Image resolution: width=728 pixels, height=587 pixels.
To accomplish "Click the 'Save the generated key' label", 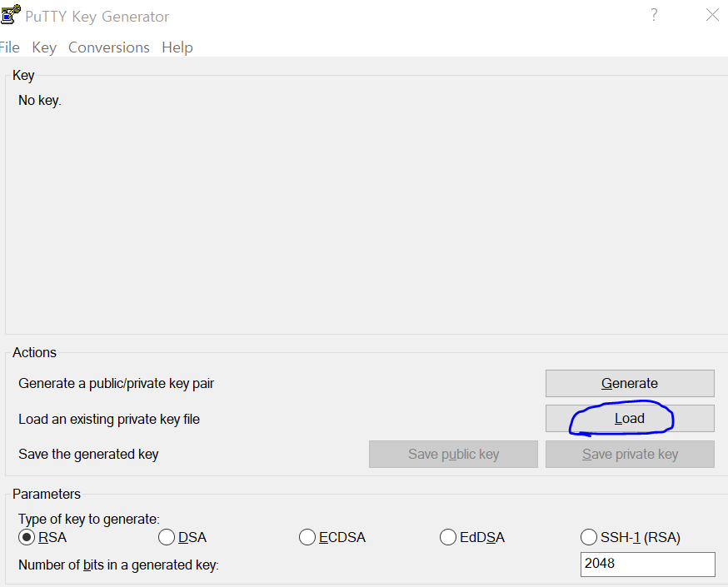I will tap(88, 454).
